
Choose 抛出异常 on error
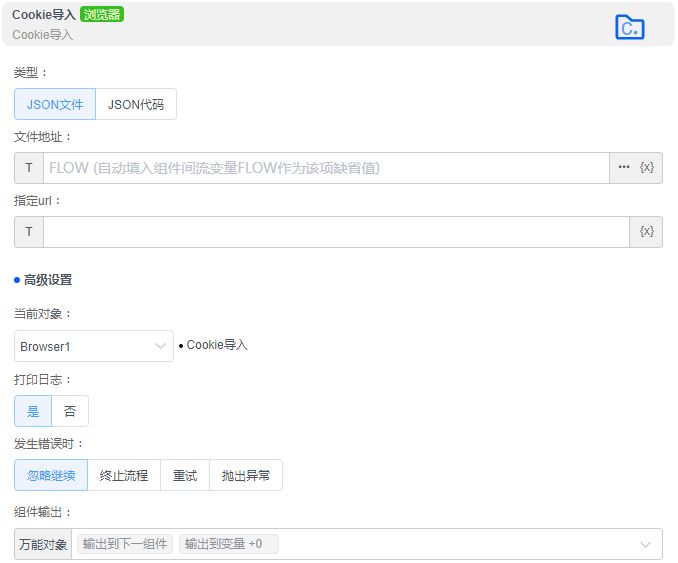tap(246, 475)
